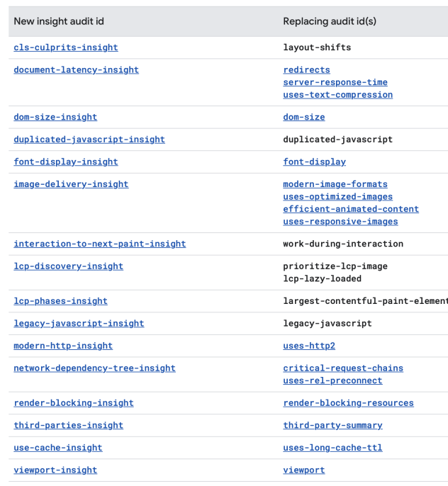Click the render-blocking-resources link

point(348,403)
